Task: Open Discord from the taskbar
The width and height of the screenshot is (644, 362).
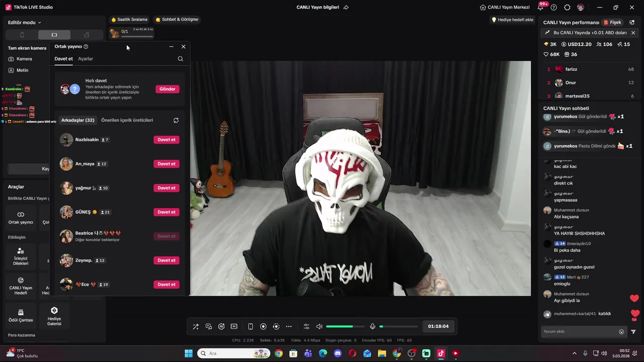Action: (338, 353)
